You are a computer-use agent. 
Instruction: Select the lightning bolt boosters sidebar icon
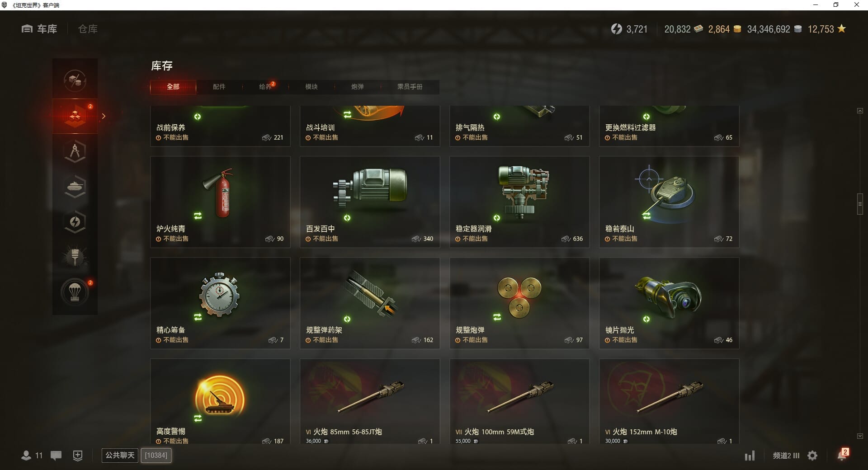click(x=75, y=222)
